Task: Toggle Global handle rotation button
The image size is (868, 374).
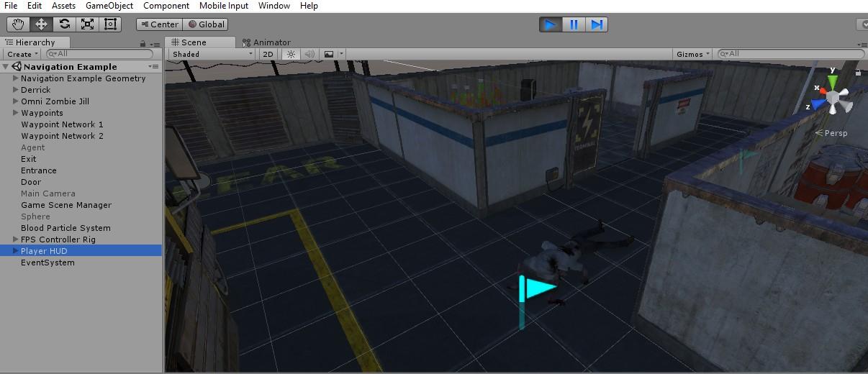Action: click(x=205, y=24)
